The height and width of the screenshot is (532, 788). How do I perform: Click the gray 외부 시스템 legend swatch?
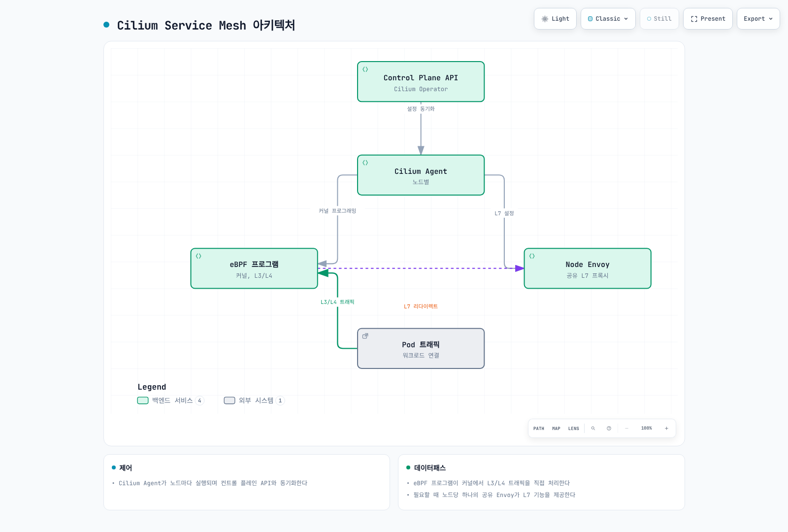[x=230, y=400]
